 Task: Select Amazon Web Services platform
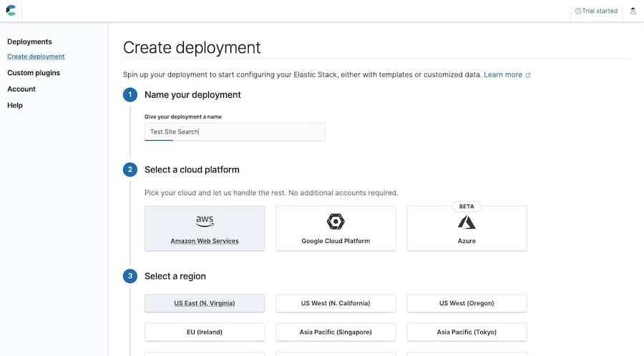click(205, 229)
